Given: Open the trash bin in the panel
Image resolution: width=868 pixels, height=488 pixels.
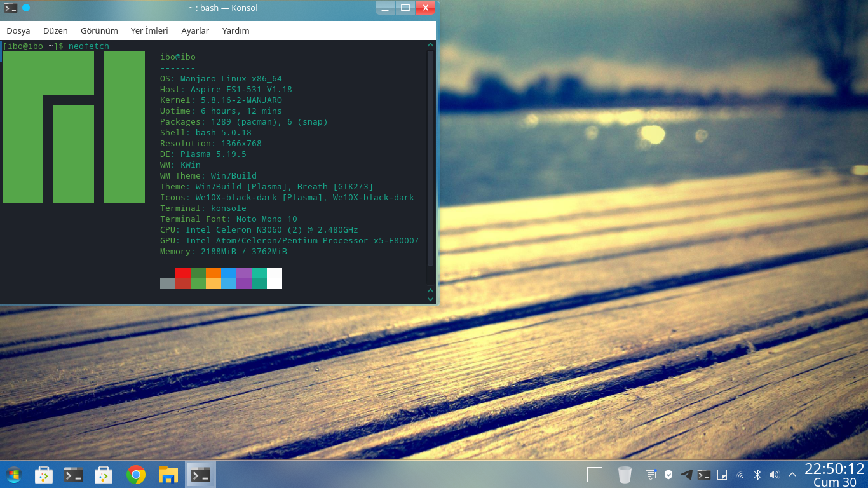Looking at the screenshot, I should pos(625,475).
